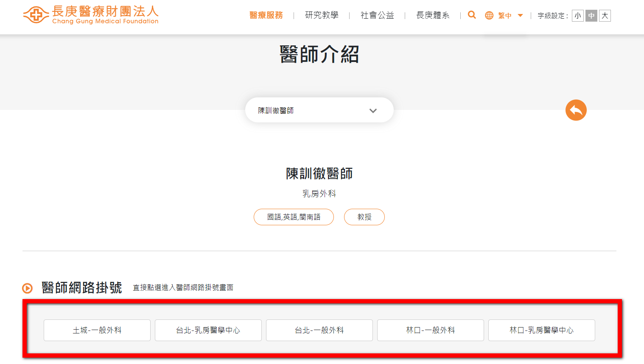Click the play icon beside 醫師網路掛號
The image size is (644, 364).
pos(28,288)
